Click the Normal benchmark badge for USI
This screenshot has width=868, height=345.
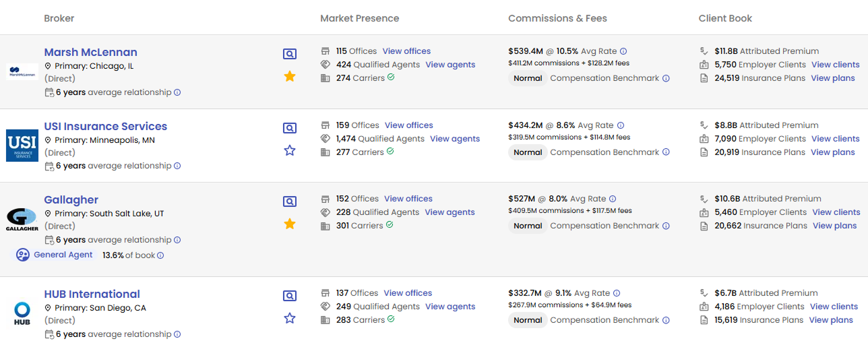528,152
